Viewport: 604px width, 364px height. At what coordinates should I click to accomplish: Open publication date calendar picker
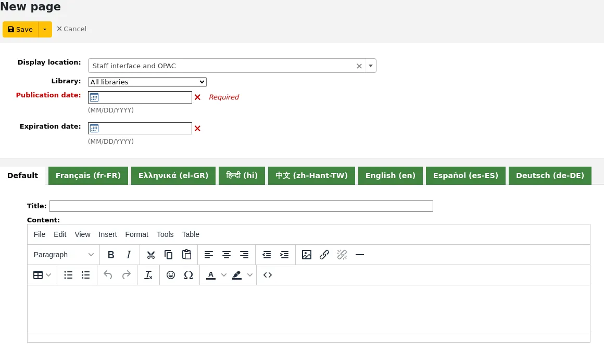[94, 97]
